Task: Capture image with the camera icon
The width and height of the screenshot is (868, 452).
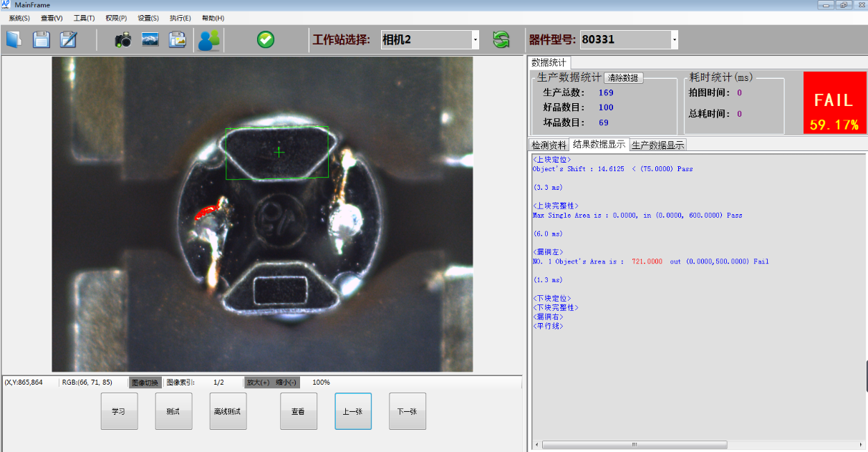Action: pyautogui.click(x=123, y=40)
